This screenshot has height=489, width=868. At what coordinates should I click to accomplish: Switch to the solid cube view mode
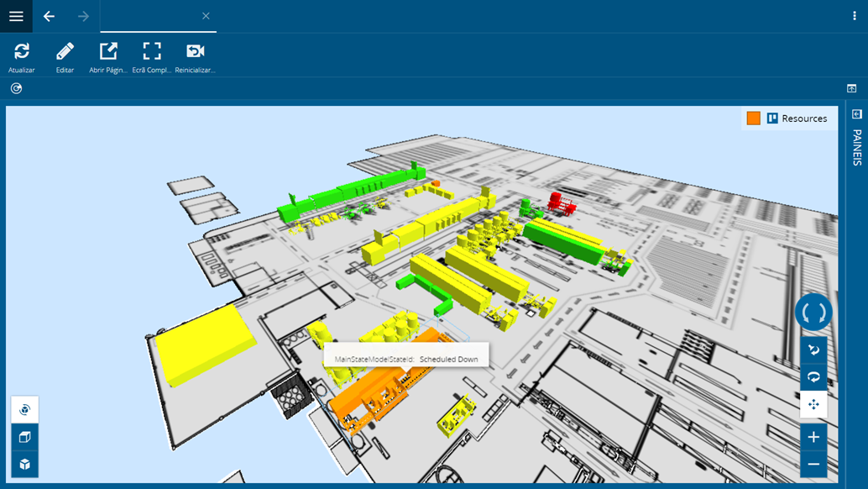click(24, 464)
